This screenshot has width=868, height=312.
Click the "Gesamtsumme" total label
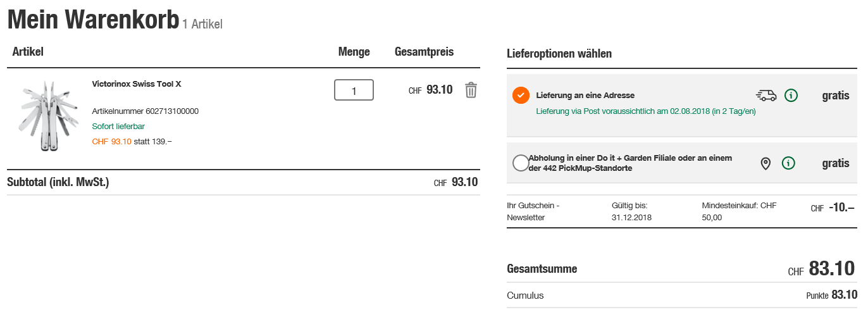542,269
